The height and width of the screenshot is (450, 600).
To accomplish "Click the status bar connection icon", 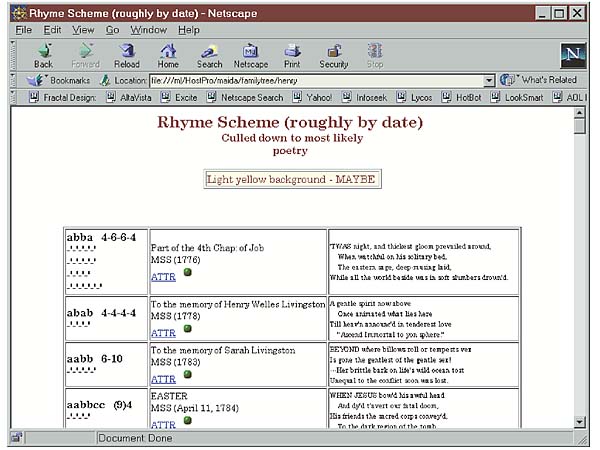I will click(x=17, y=437).
